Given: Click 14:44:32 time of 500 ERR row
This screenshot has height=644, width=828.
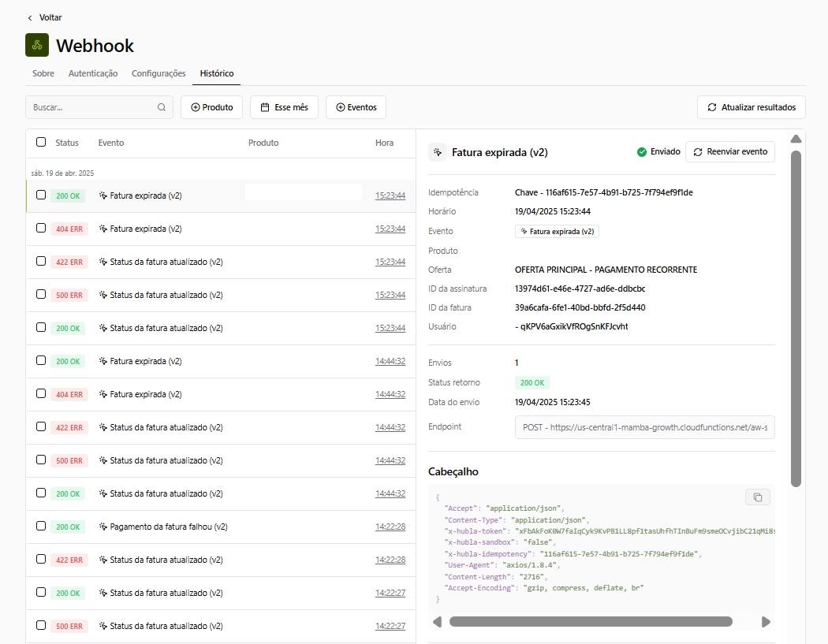Looking at the screenshot, I should [x=390, y=460].
